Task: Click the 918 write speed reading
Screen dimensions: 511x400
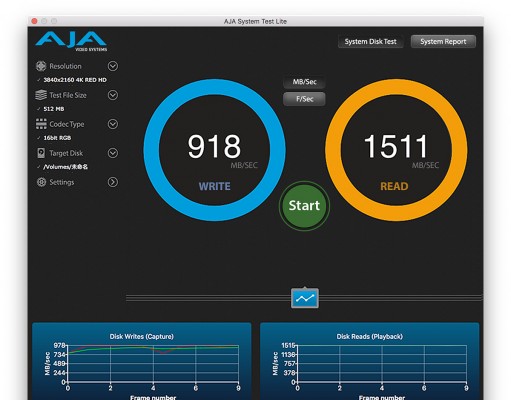Action: pyautogui.click(x=214, y=146)
